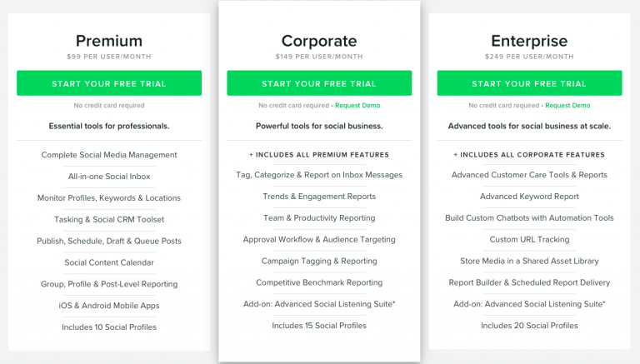640x364 pixels.
Task: Select the Corporate plan heading
Action: tap(319, 40)
